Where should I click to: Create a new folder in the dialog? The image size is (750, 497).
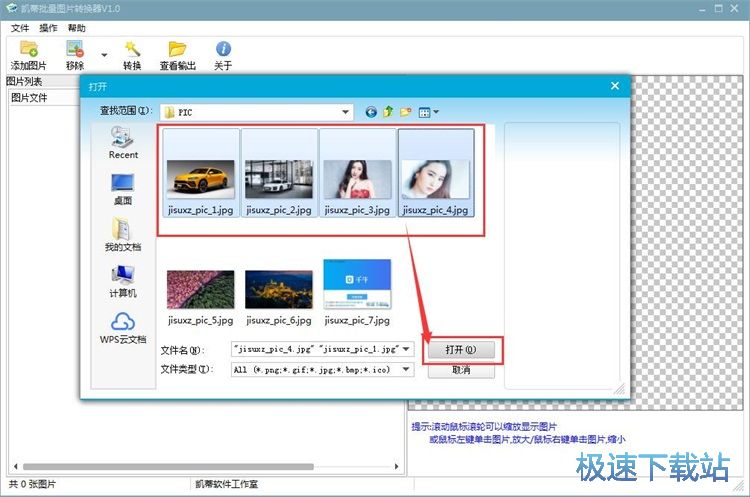tap(405, 112)
